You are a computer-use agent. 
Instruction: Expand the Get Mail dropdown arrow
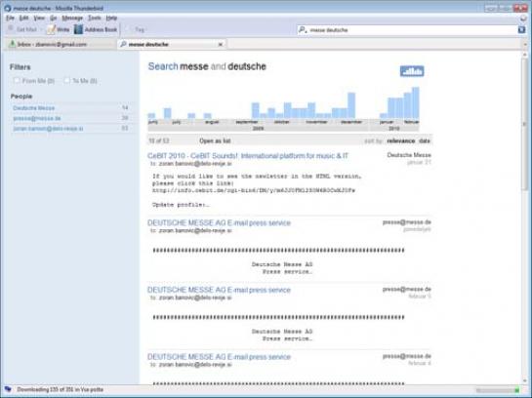click(41, 30)
